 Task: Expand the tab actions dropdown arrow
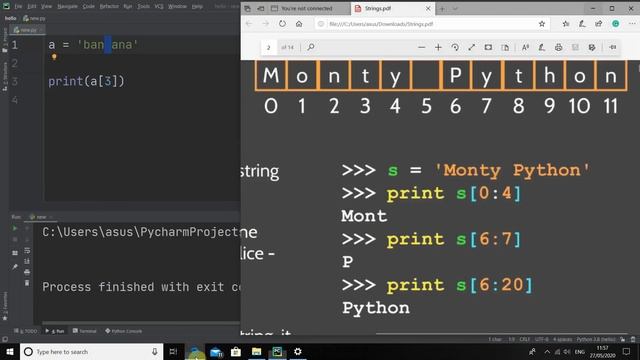455,9
